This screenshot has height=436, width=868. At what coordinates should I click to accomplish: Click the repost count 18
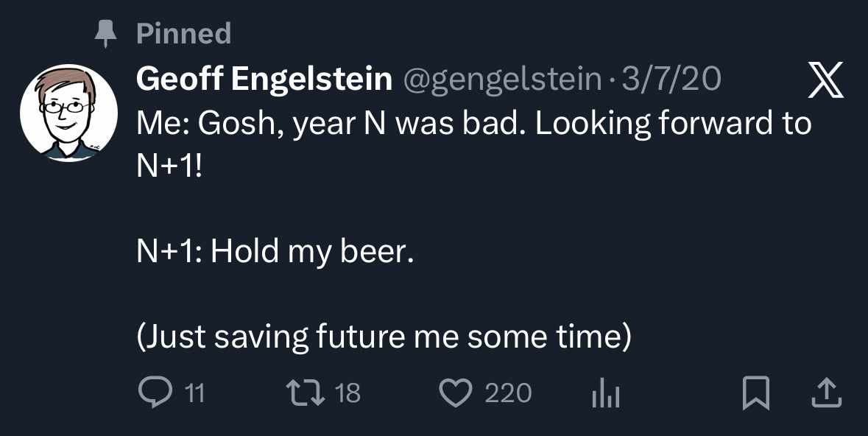(x=347, y=393)
